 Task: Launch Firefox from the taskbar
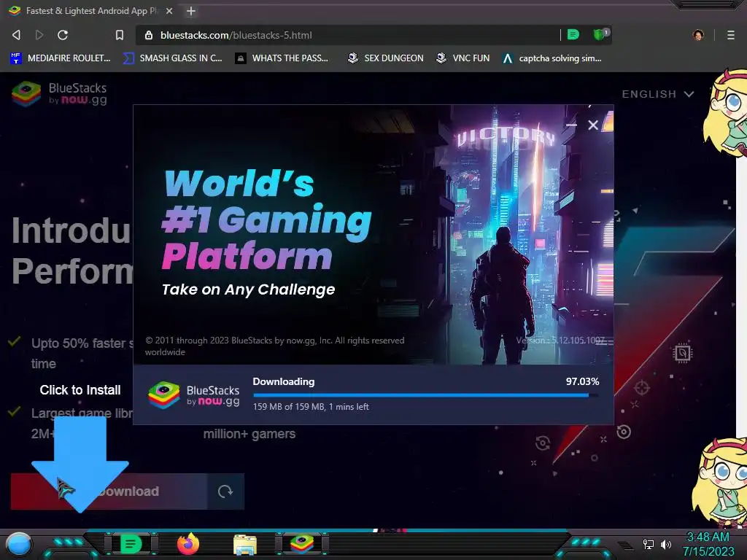pyautogui.click(x=188, y=544)
